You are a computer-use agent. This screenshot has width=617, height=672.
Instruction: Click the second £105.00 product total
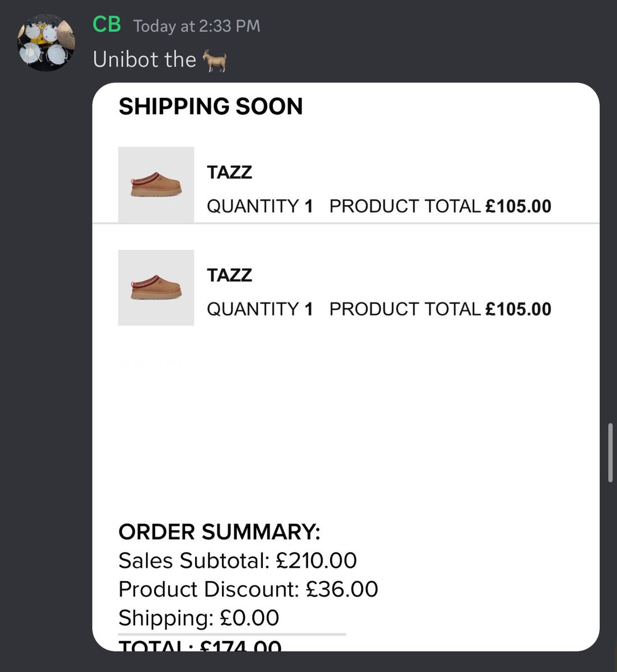(x=518, y=309)
